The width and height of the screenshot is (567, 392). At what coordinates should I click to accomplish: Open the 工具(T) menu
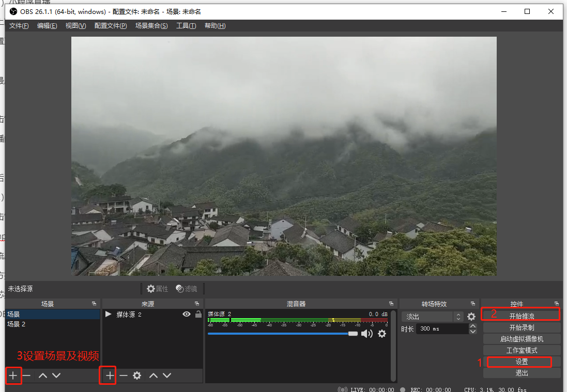pos(186,26)
